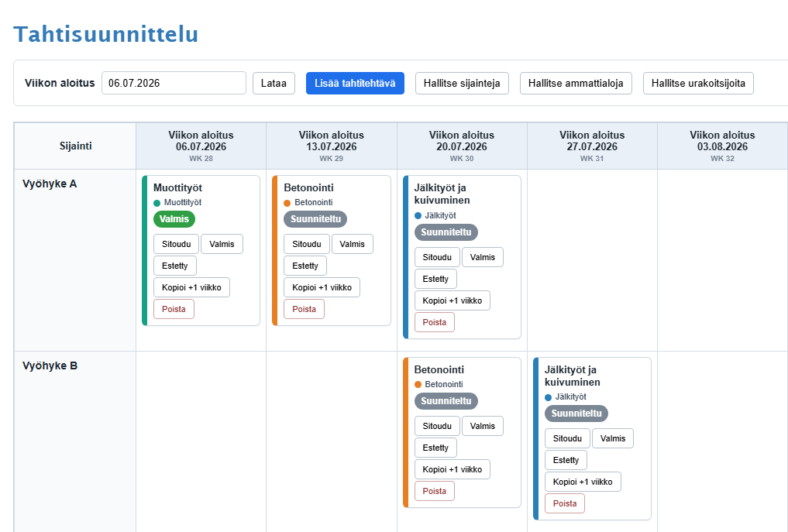Click the Viikon aloitus date input field

[174, 83]
